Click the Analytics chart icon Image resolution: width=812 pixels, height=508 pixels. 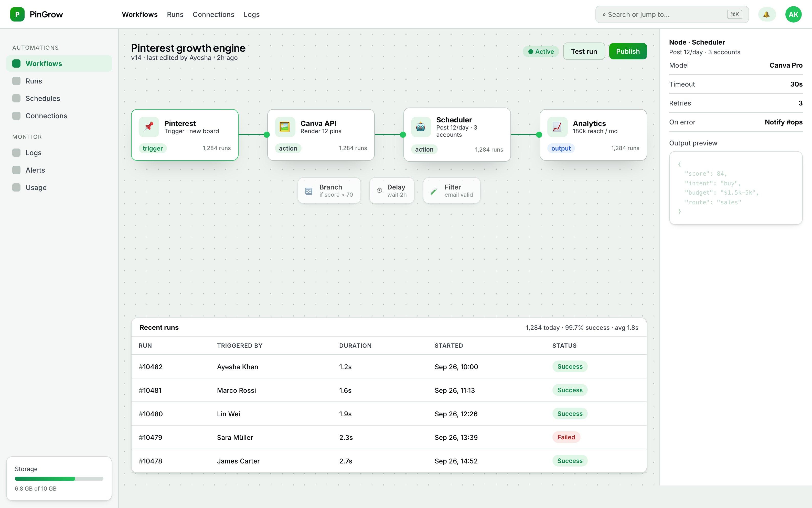click(x=557, y=127)
